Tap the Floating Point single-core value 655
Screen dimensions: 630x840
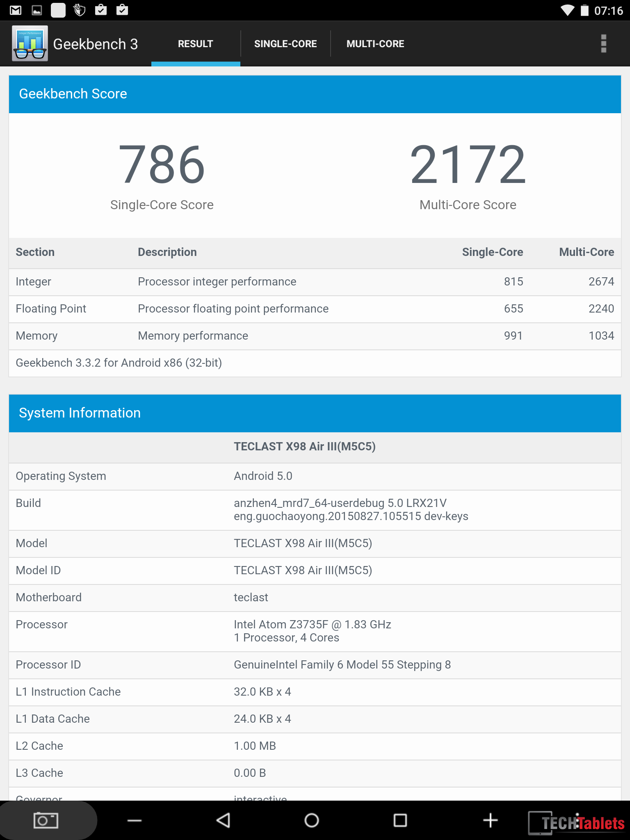[x=514, y=308]
